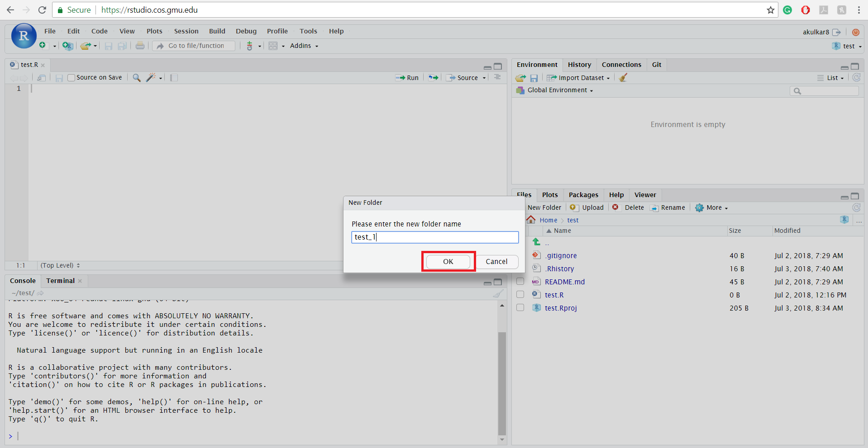Open project test dropdown top-right

848,46
